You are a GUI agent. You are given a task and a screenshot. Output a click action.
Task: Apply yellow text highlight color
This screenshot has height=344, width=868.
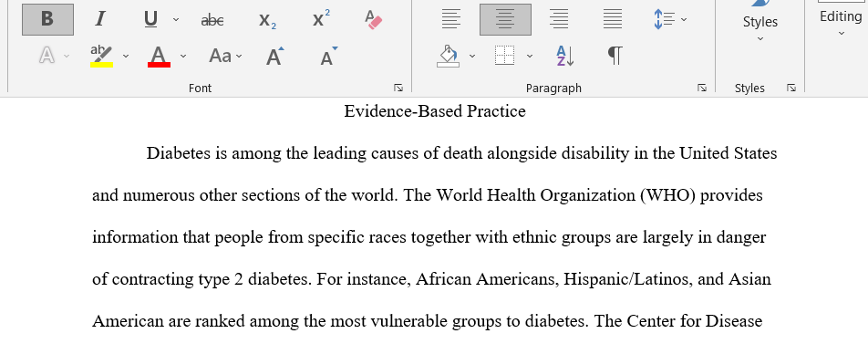point(102,56)
